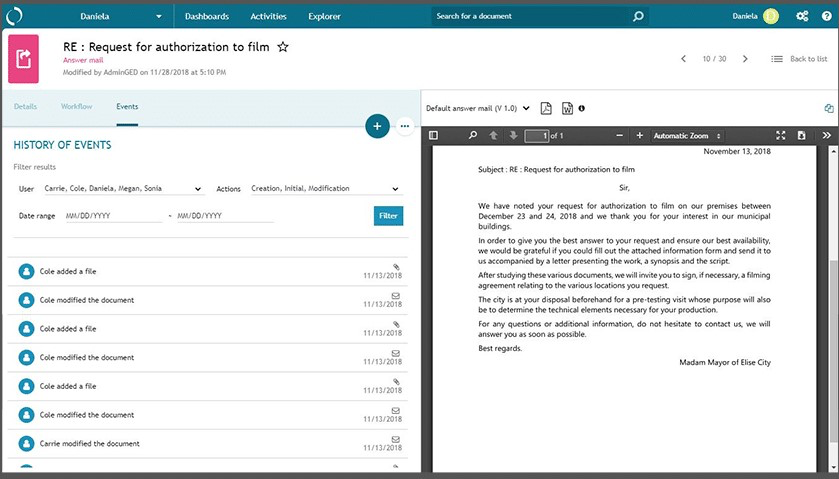The width and height of the screenshot is (839, 479).
Task: Open the Activities menu
Action: 268,16
